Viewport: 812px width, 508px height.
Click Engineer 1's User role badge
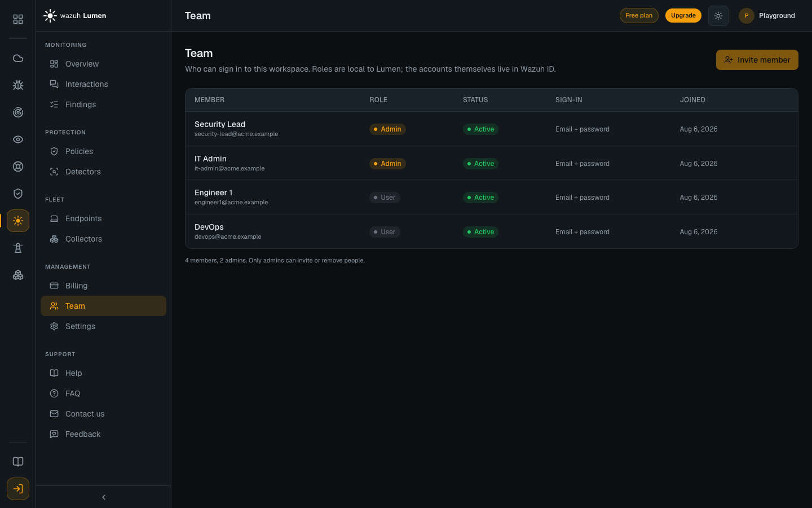click(x=385, y=198)
